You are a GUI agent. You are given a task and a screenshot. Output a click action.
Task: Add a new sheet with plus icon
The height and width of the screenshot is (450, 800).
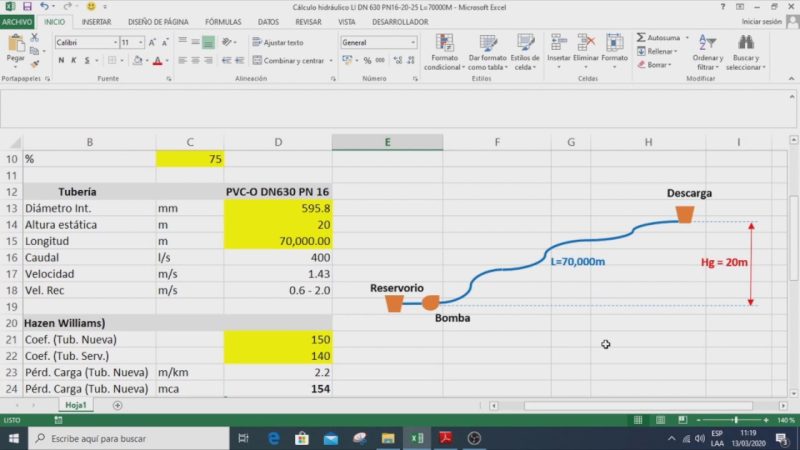pos(117,405)
